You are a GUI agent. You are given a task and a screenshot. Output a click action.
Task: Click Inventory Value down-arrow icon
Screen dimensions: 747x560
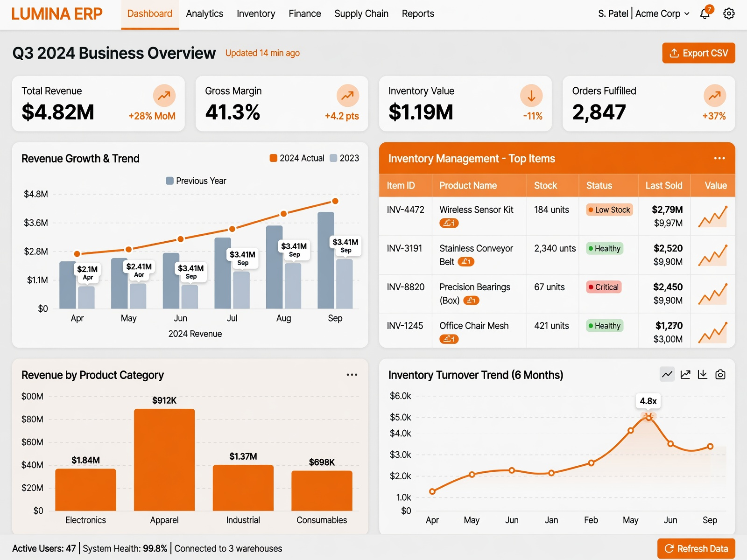pos(531,96)
